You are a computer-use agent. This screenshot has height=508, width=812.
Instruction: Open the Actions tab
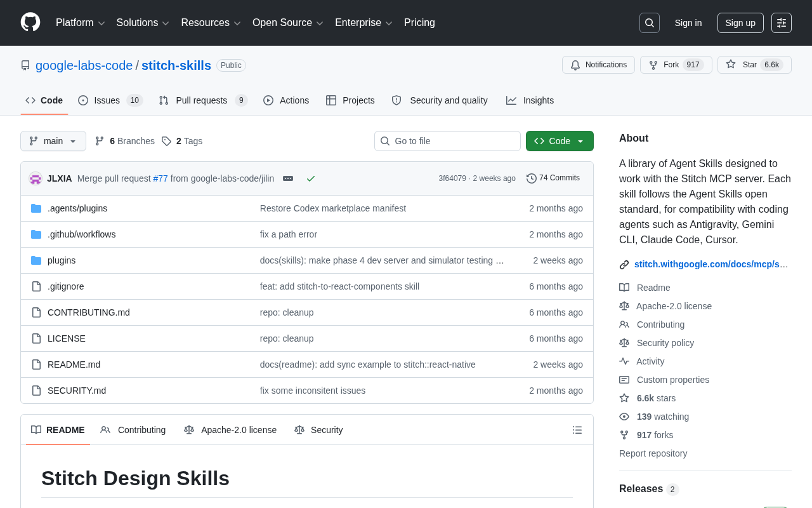[286, 100]
